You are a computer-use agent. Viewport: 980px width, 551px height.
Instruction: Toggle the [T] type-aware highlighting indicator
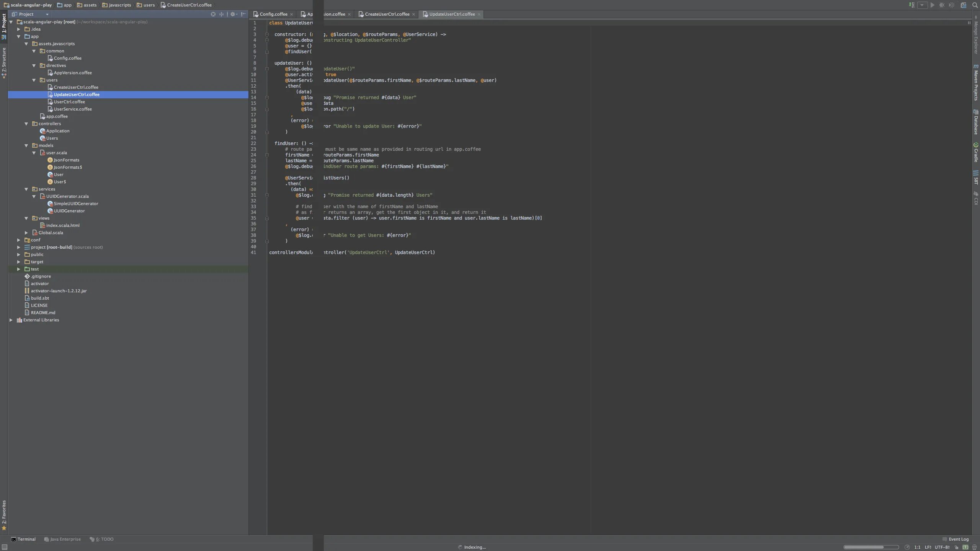coord(965,547)
